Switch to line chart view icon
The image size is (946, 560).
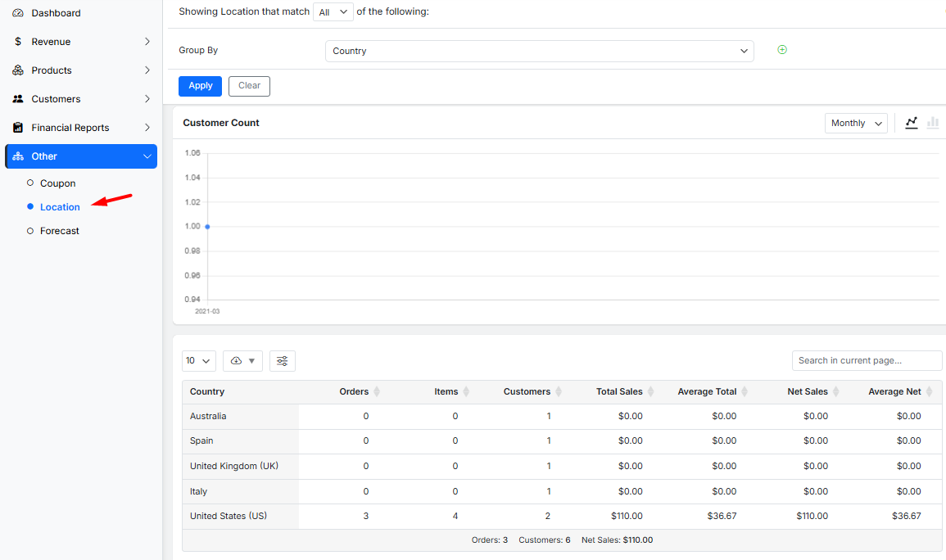[x=912, y=123]
